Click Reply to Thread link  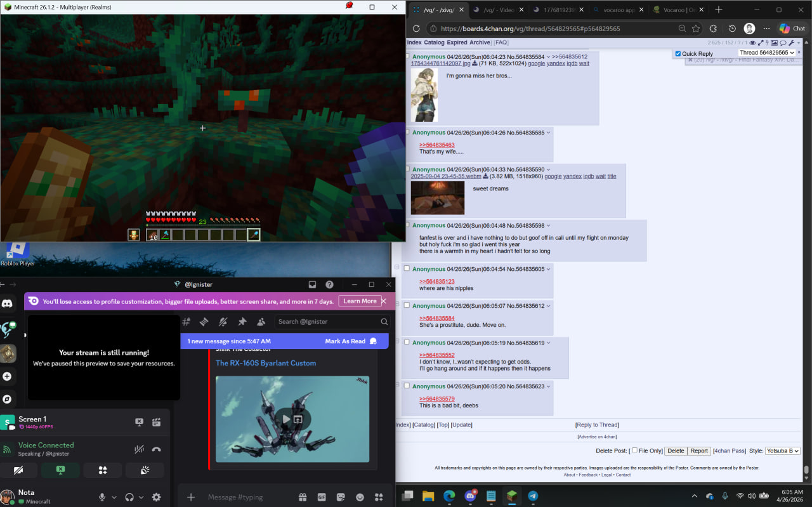[597, 425]
